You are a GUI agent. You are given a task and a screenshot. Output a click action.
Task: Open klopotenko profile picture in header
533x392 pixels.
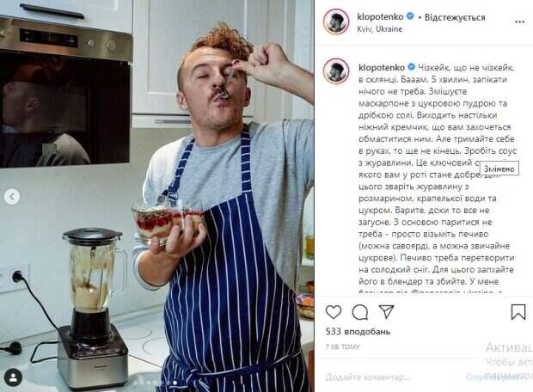pyautogui.click(x=336, y=21)
